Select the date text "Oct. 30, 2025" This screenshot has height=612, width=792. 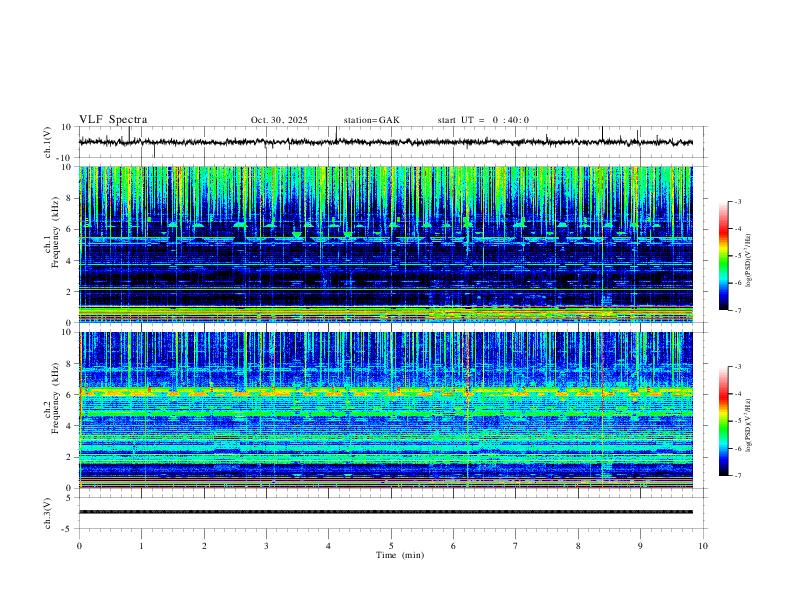(279, 120)
